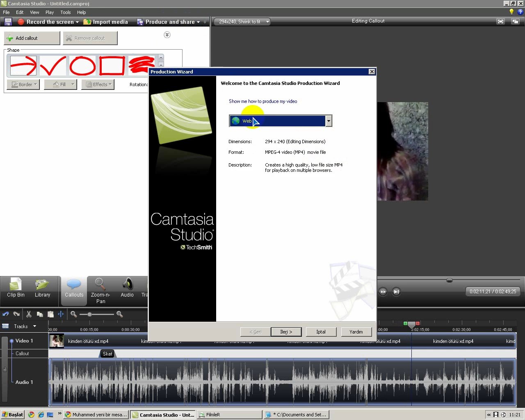Image resolution: width=525 pixels, height=420 pixels.
Task: Click the timeline zoom out magnifier
Action: click(74, 314)
